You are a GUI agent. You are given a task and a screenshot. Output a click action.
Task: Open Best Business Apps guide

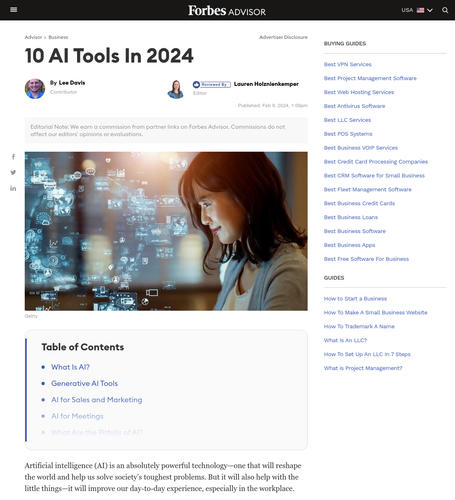point(349,245)
